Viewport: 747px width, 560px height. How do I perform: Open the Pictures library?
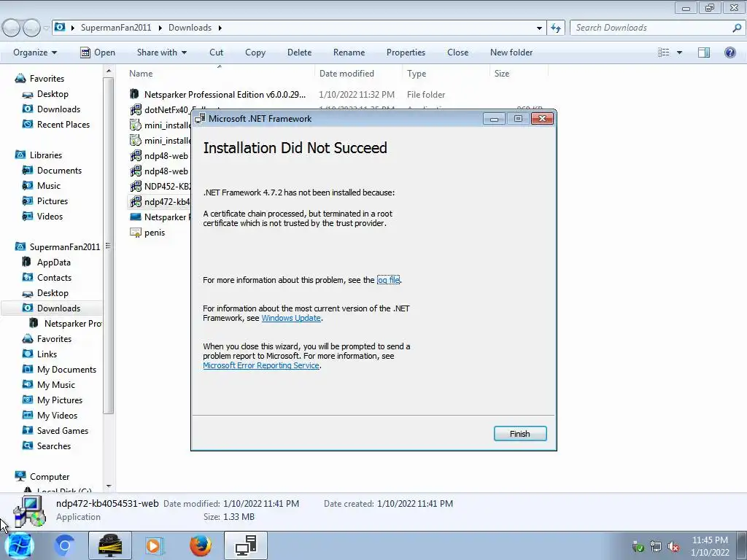tap(53, 201)
